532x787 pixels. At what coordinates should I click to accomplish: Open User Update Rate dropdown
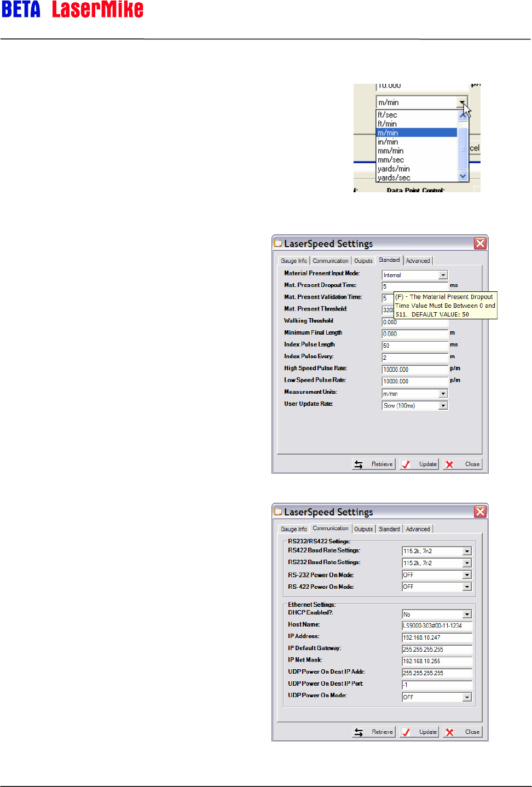443,406
